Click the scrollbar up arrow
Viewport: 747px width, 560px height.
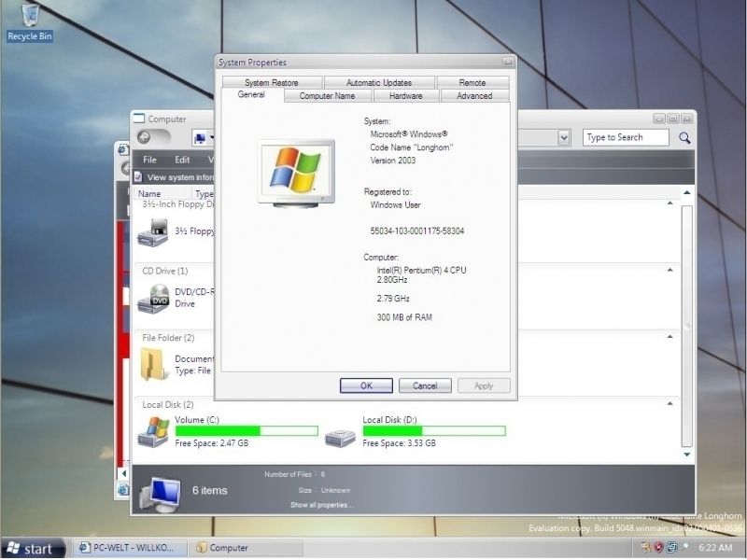click(x=687, y=193)
